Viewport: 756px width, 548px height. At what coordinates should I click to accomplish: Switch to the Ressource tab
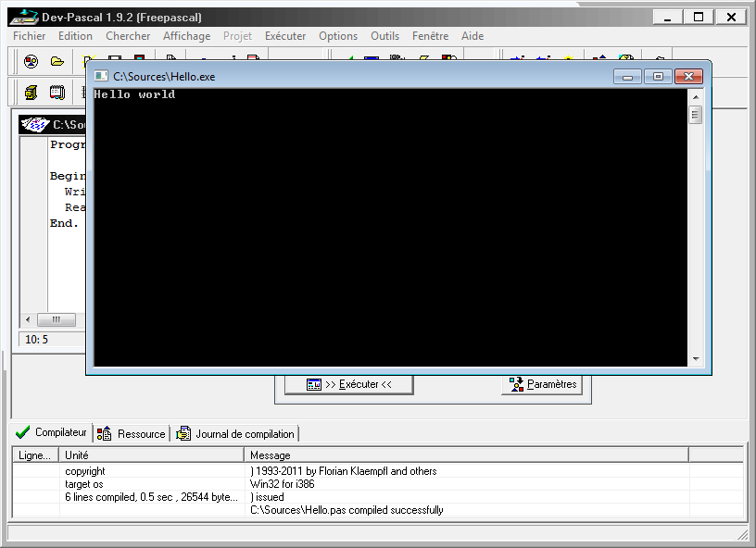[x=132, y=433]
